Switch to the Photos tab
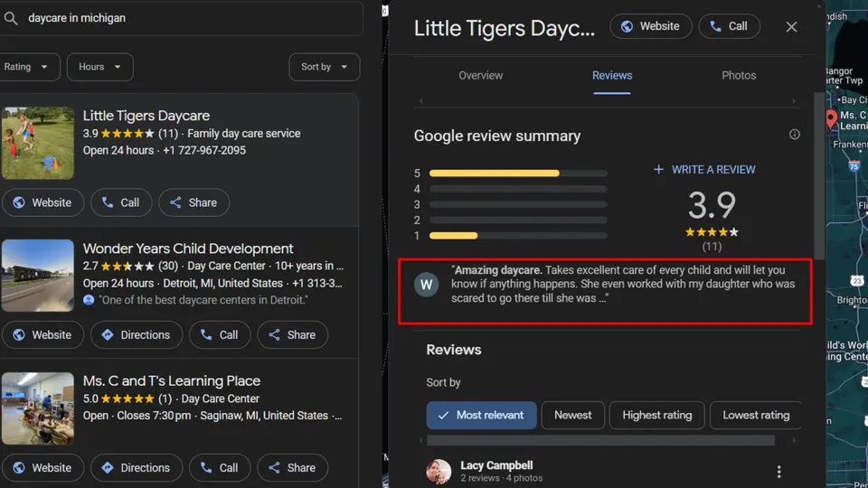The image size is (868, 488). pos(739,75)
